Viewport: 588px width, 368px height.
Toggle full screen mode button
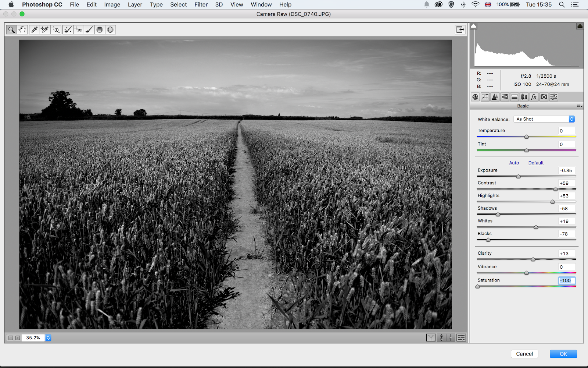click(460, 29)
